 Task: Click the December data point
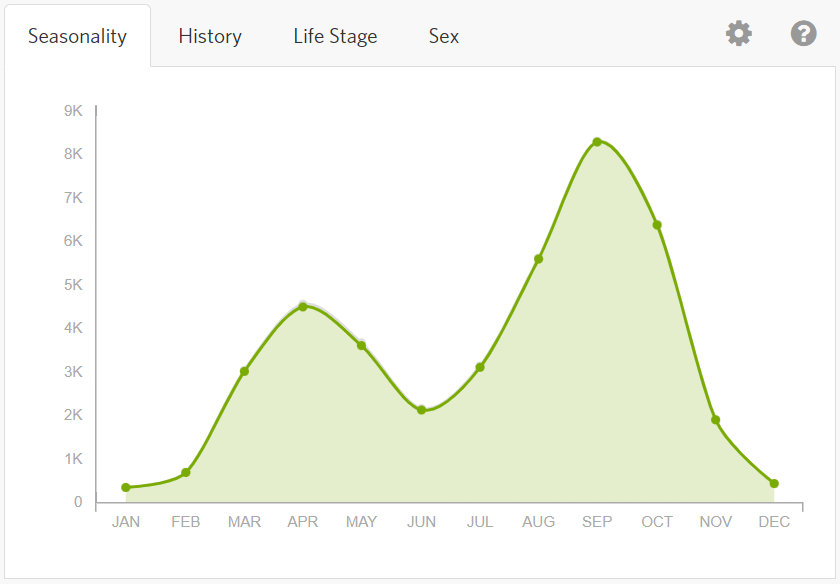[x=774, y=484]
